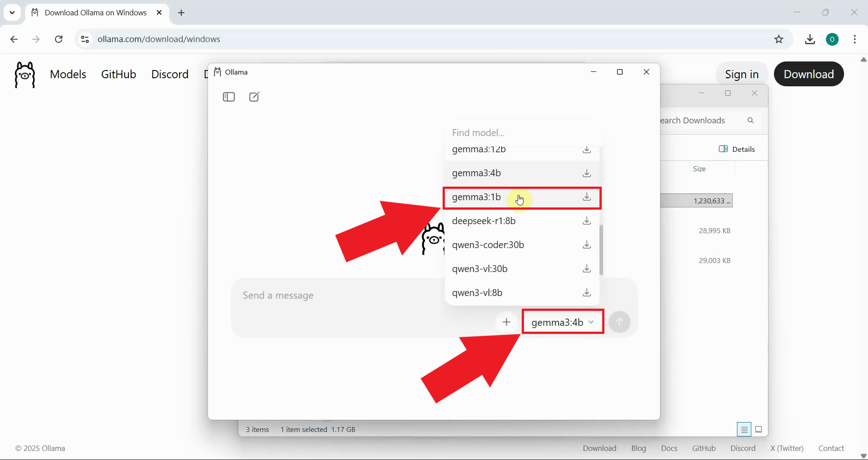
Task: Toggle the Details pane in Explorer
Action: (737, 149)
